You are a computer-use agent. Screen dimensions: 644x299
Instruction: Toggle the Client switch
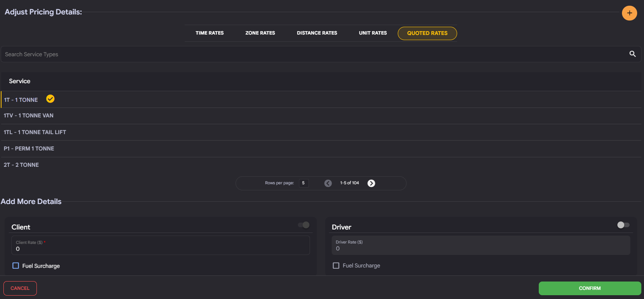coord(304,225)
